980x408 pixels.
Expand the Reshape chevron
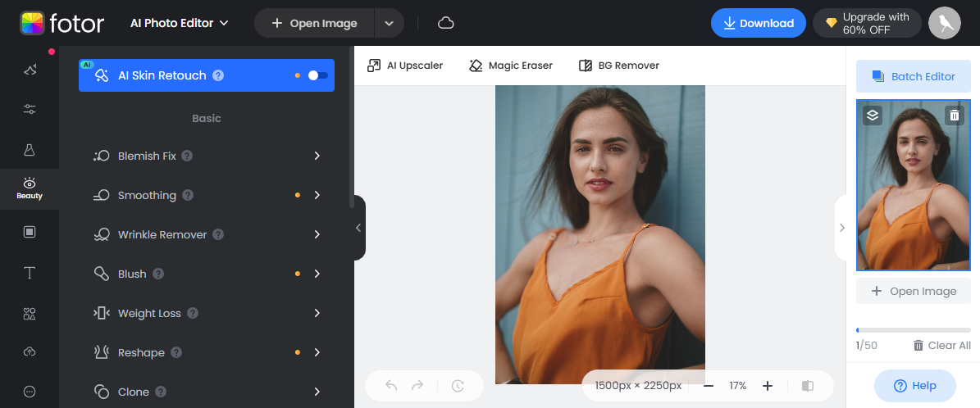317,352
